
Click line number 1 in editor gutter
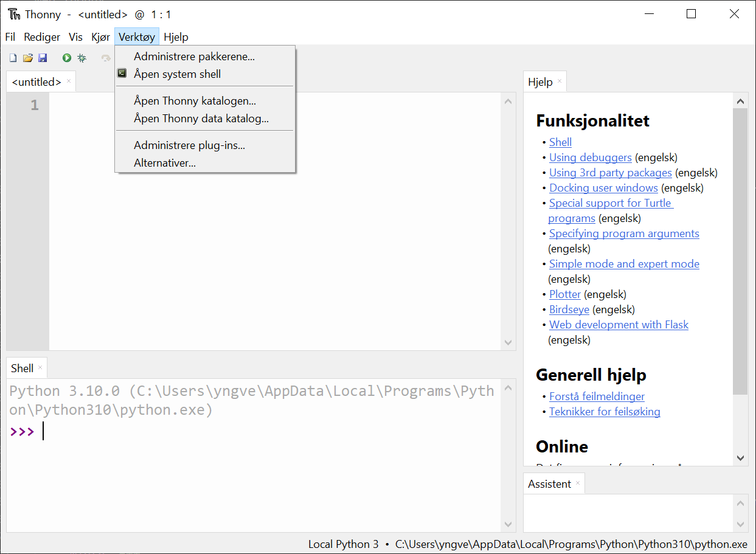tap(35, 105)
